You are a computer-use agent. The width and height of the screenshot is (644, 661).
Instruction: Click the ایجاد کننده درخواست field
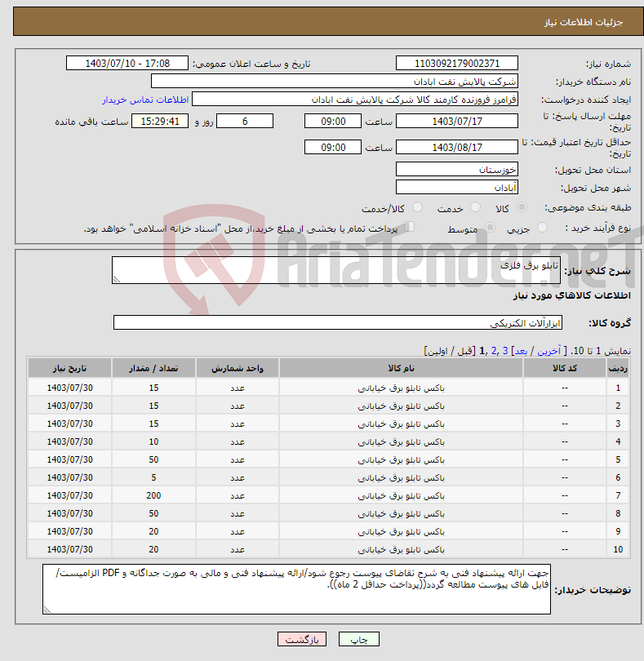click(x=355, y=100)
